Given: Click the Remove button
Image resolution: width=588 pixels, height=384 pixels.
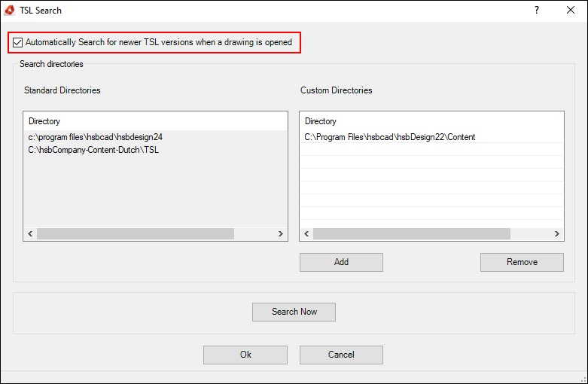Looking at the screenshot, I should (522, 262).
